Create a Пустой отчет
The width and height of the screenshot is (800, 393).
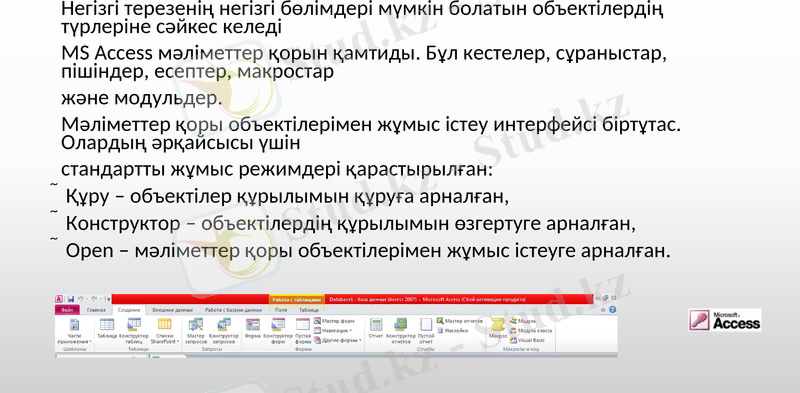click(426, 331)
